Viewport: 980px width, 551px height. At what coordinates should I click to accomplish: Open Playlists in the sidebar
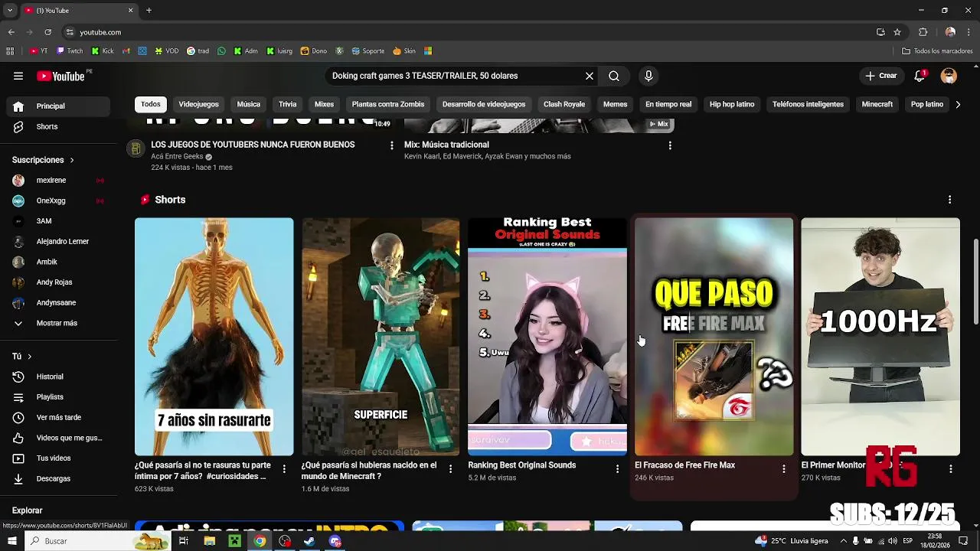[x=58, y=397]
